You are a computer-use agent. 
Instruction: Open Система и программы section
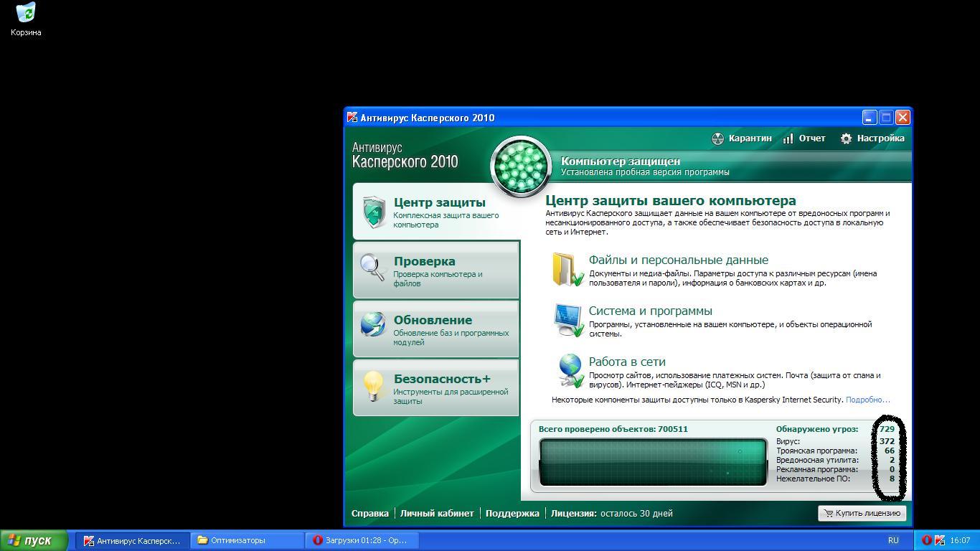click(x=650, y=311)
